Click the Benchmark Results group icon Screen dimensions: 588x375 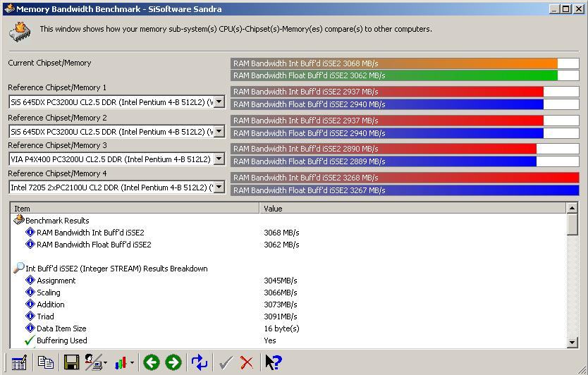pos(19,220)
